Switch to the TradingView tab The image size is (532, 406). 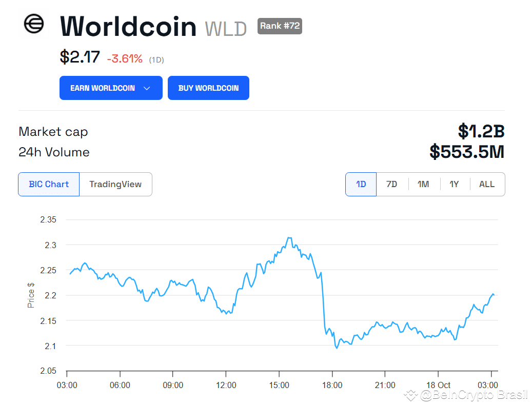(x=115, y=184)
